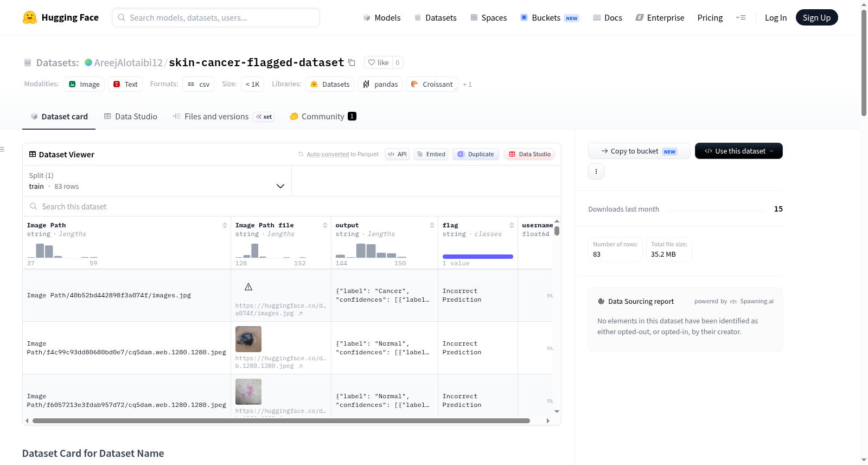Click the Log In link
The image size is (868, 465).
(776, 18)
